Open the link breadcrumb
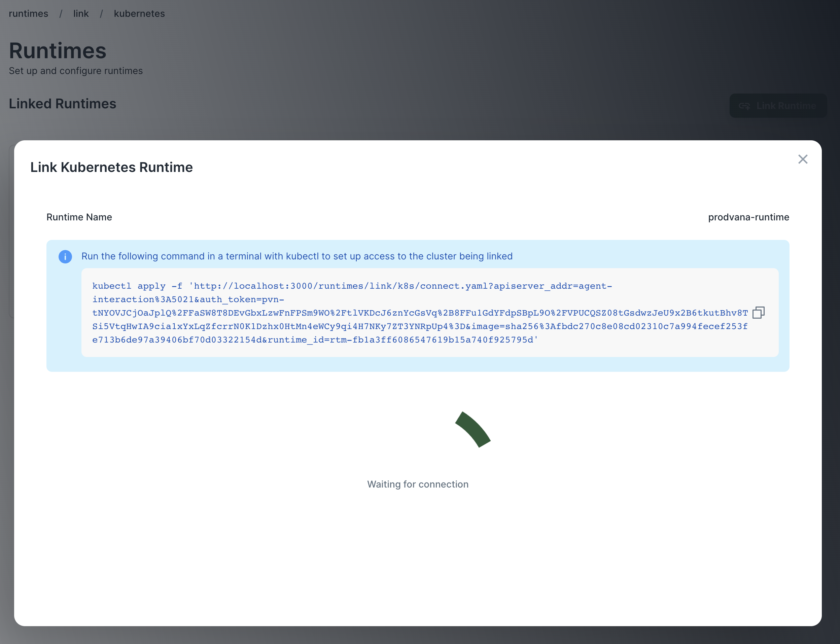This screenshot has width=840, height=644. (81, 13)
